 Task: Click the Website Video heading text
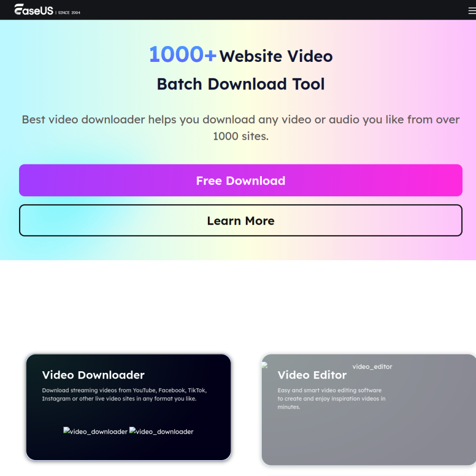(x=276, y=56)
